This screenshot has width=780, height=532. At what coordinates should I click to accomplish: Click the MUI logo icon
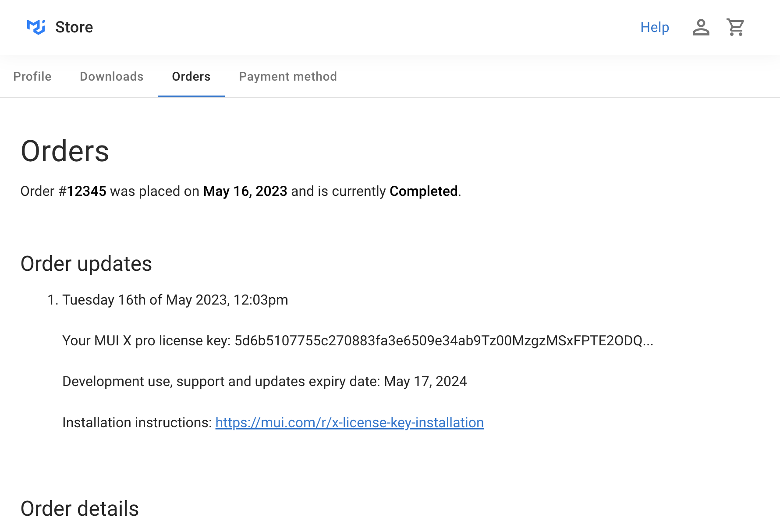36,27
